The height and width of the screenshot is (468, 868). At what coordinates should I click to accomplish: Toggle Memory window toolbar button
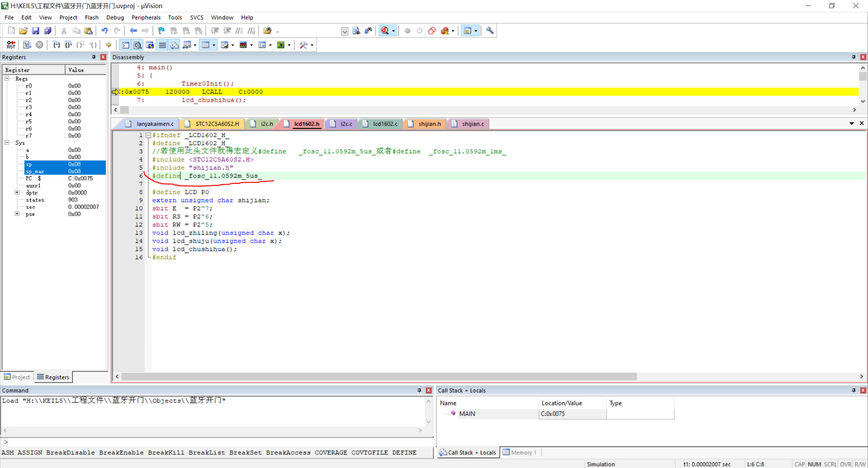click(205, 45)
